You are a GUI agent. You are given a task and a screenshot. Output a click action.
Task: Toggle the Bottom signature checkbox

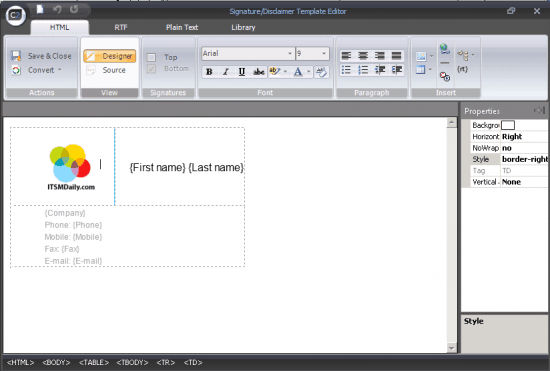(151, 69)
